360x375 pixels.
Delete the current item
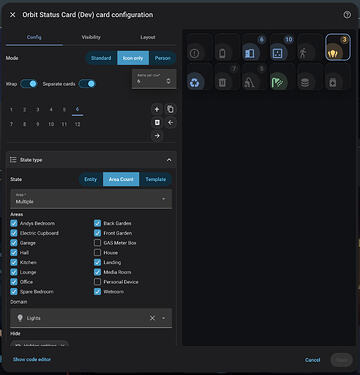[x=157, y=123]
